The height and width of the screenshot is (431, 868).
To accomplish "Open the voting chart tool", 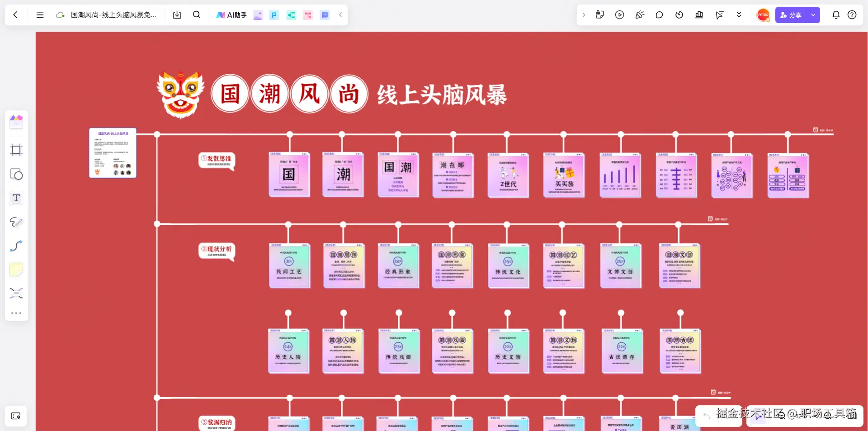I will [699, 14].
